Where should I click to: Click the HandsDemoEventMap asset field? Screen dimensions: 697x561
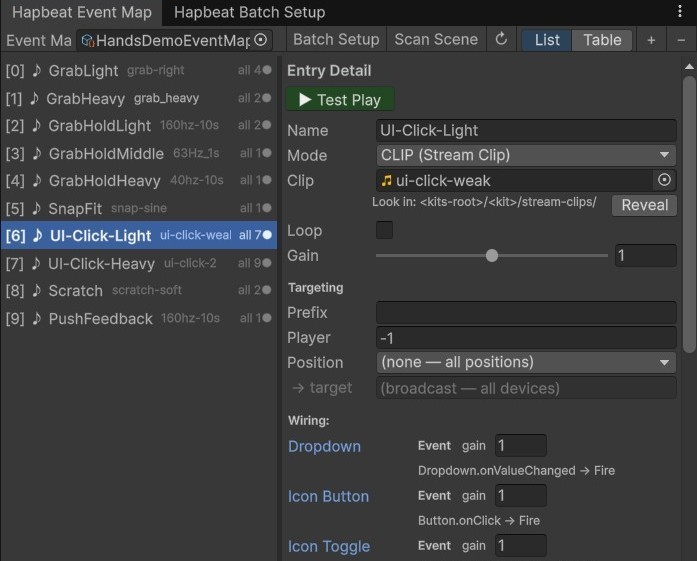[x=174, y=40]
